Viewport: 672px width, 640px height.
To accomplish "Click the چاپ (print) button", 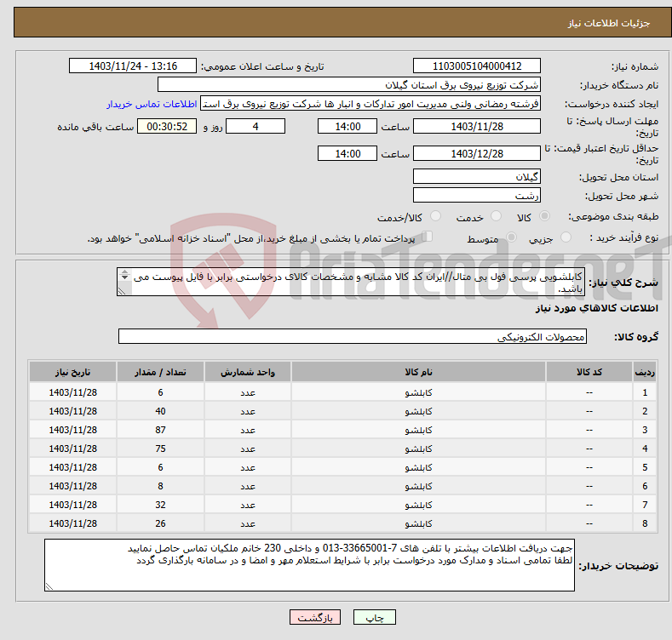I will [x=374, y=617].
